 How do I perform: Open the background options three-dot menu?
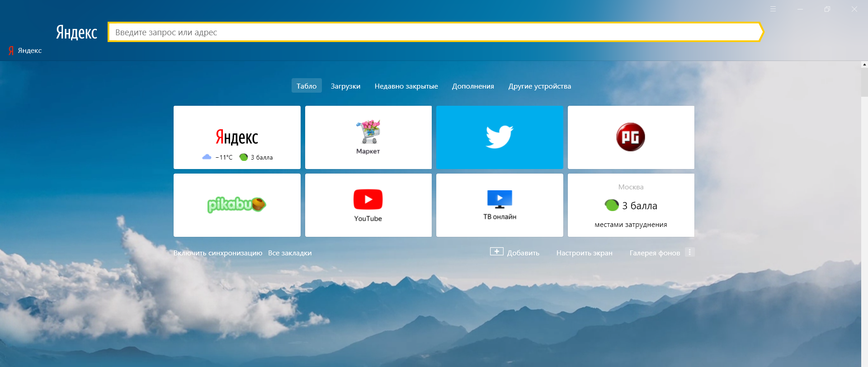689,252
